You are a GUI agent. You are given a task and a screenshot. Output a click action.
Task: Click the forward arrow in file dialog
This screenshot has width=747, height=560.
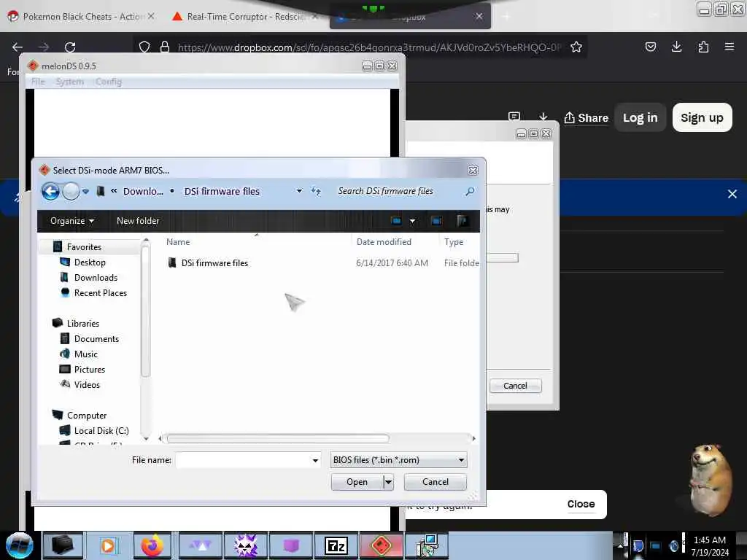click(x=71, y=192)
